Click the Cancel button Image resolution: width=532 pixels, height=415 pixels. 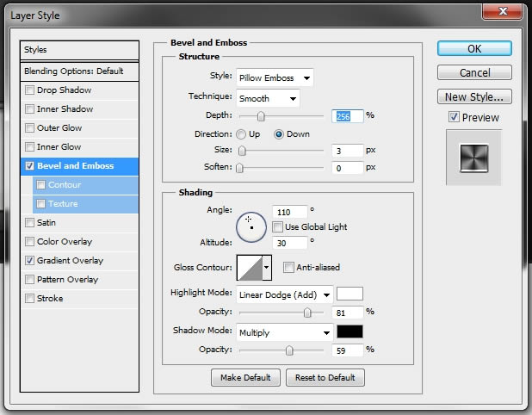tap(474, 72)
